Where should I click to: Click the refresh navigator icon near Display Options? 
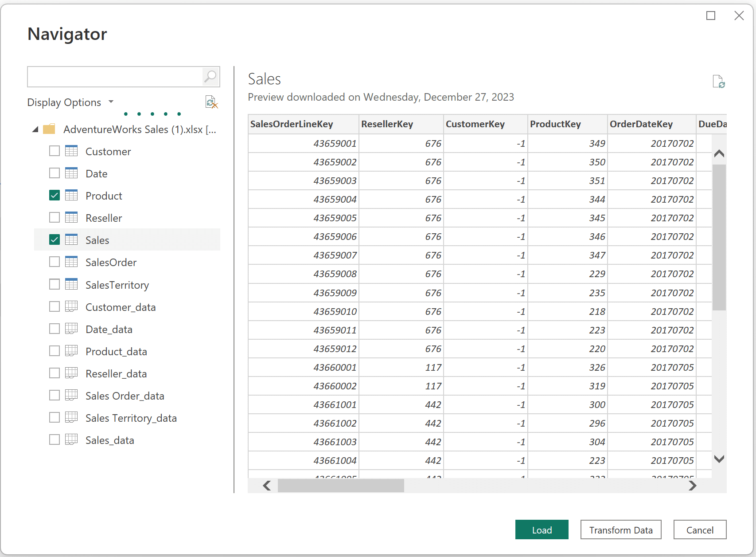(211, 102)
